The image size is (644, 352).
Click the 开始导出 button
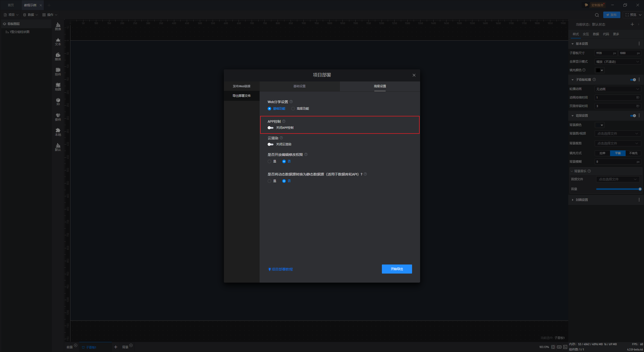[x=397, y=269]
